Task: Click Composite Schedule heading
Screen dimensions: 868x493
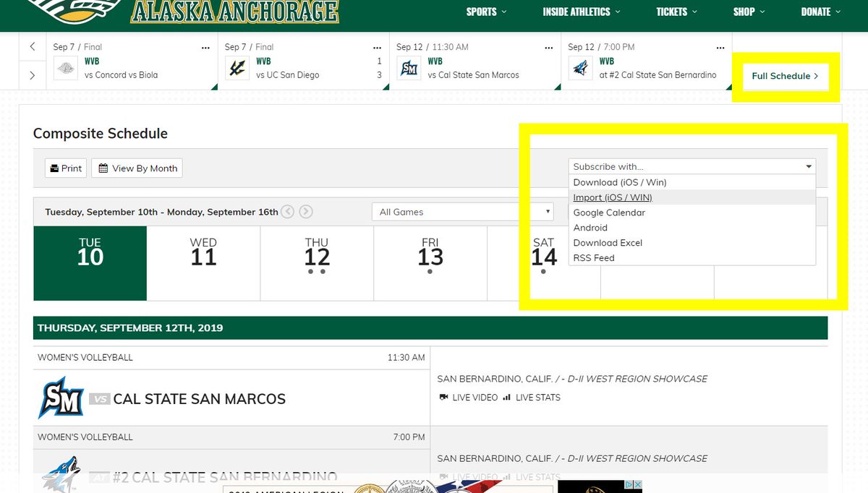Action: 101,134
